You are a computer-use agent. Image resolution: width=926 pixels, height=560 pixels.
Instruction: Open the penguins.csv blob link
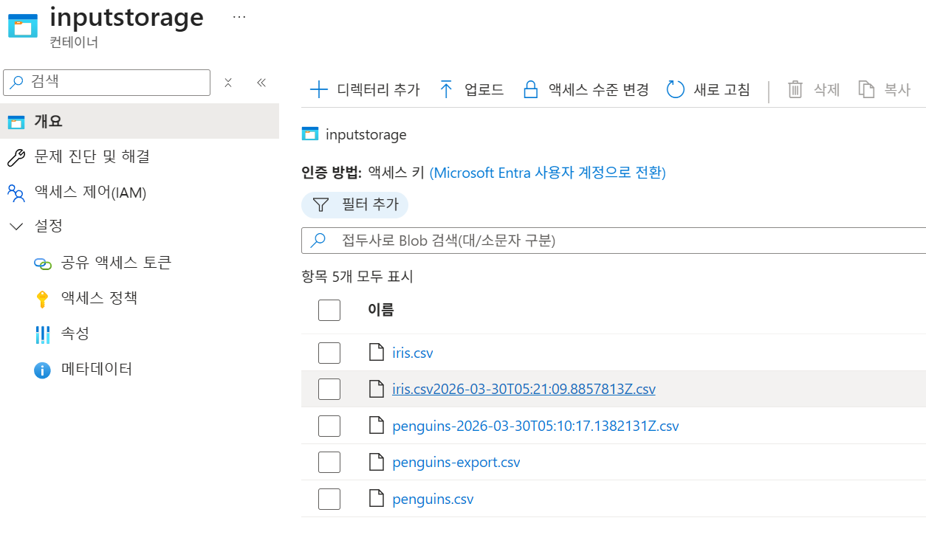click(x=433, y=499)
